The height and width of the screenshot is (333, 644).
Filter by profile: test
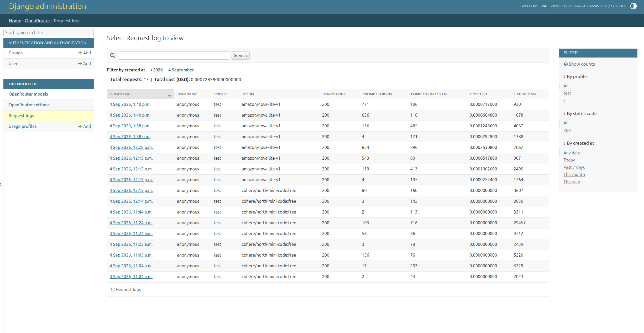click(567, 93)
